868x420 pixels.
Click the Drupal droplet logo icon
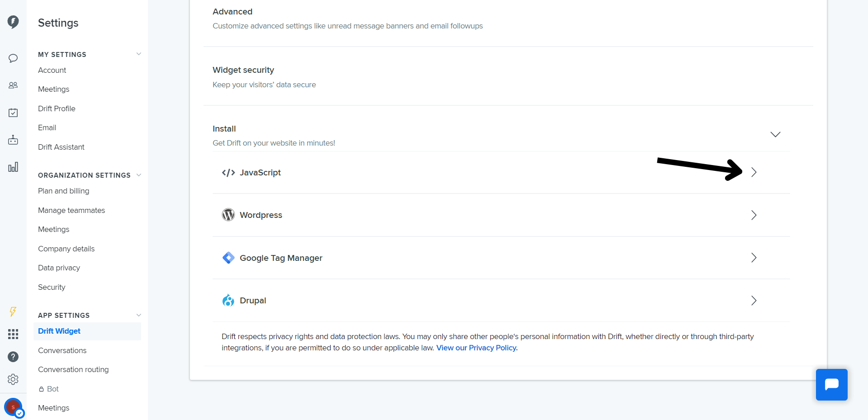[228, 300]
